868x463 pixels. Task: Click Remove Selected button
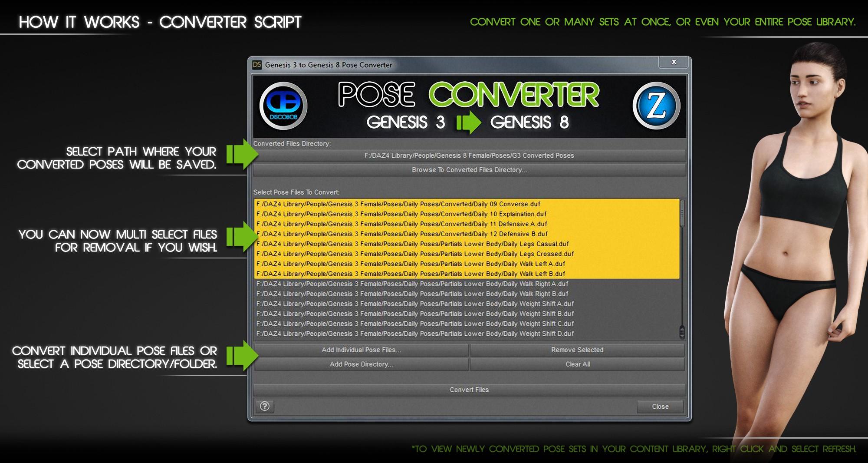pos(577,350)
